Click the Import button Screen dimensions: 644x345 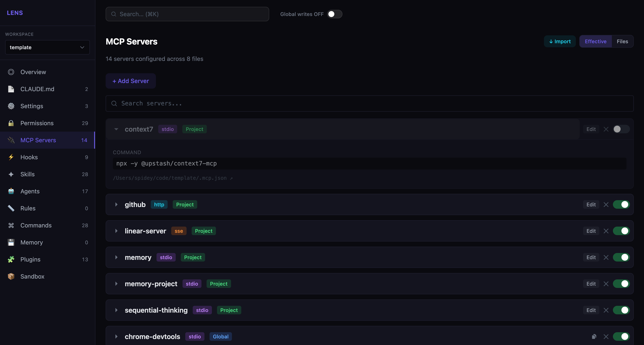coord(560,41)
